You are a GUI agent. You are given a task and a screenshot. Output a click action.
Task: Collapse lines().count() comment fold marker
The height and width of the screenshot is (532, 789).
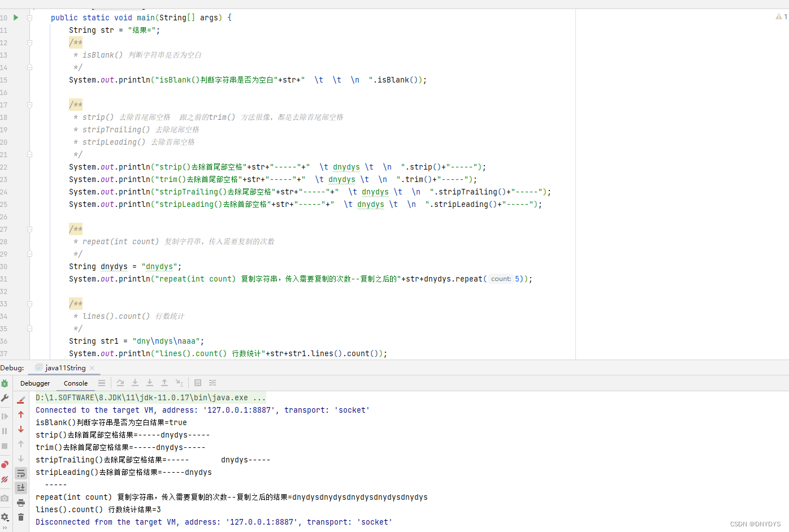(29, 304)
